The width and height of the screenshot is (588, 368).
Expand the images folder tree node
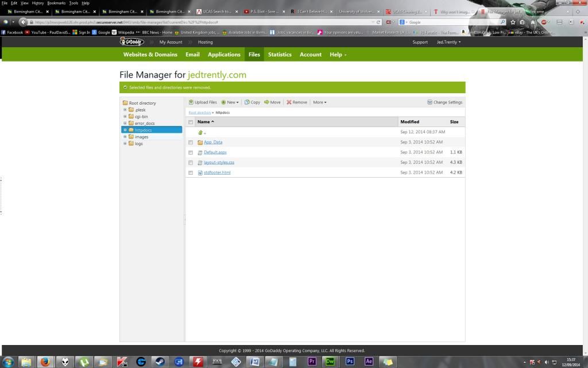125,137
